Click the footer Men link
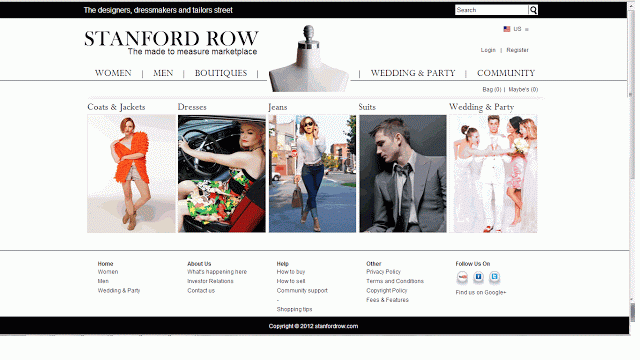 pyautogui.click(x=103, y=281)
